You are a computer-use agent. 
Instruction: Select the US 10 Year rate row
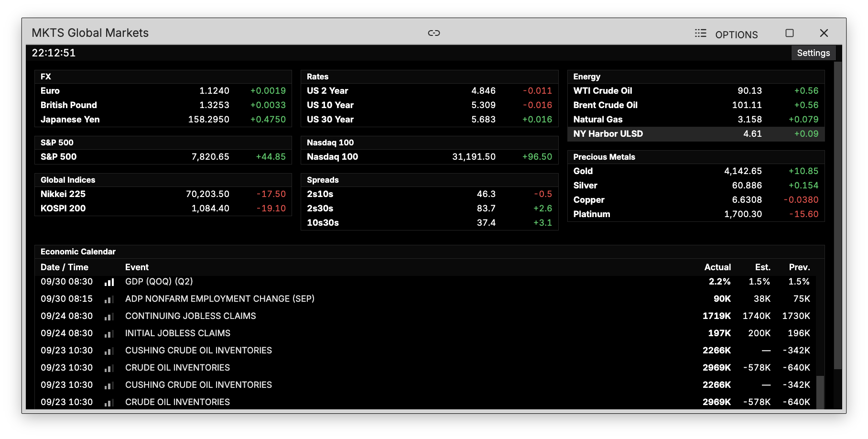tap(429, 105)
